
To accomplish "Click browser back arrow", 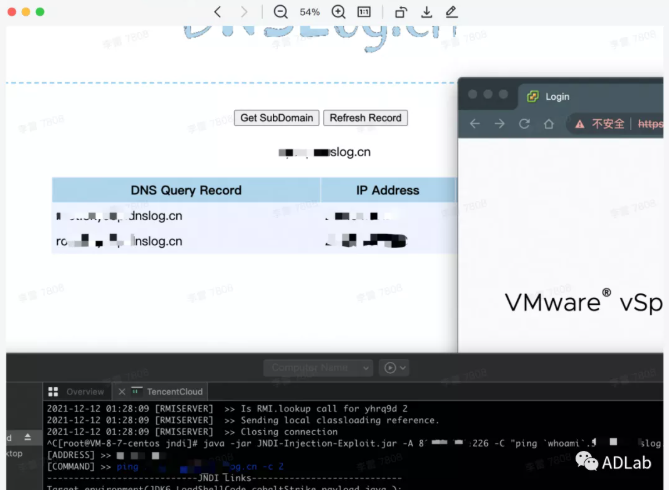I will pos(475,124).
